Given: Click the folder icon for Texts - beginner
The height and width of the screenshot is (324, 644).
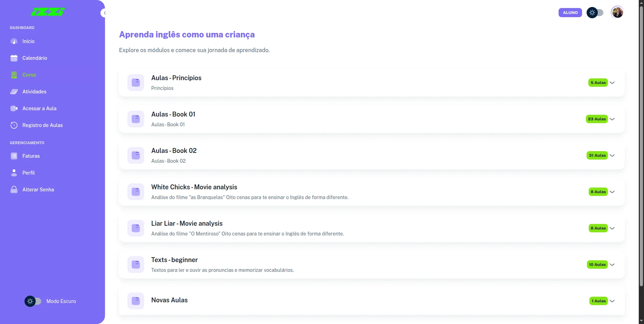Looking at the screenshot, I should coord(136,265).
